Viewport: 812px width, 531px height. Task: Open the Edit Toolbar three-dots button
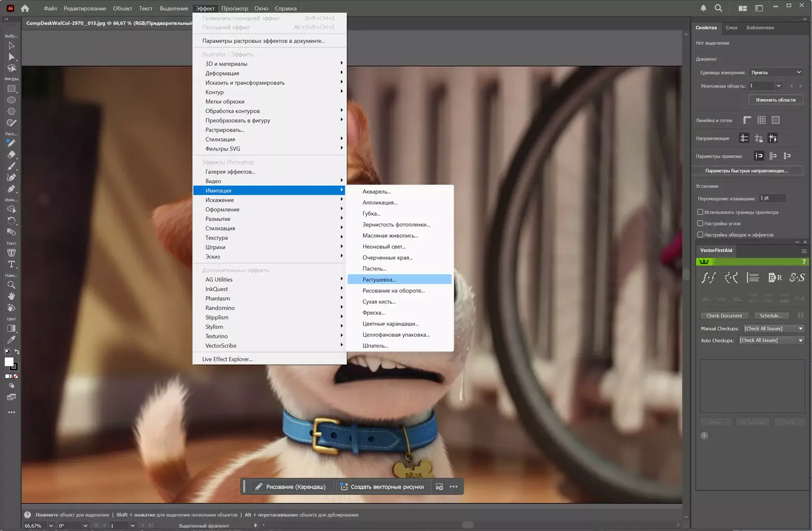(11, 412)
